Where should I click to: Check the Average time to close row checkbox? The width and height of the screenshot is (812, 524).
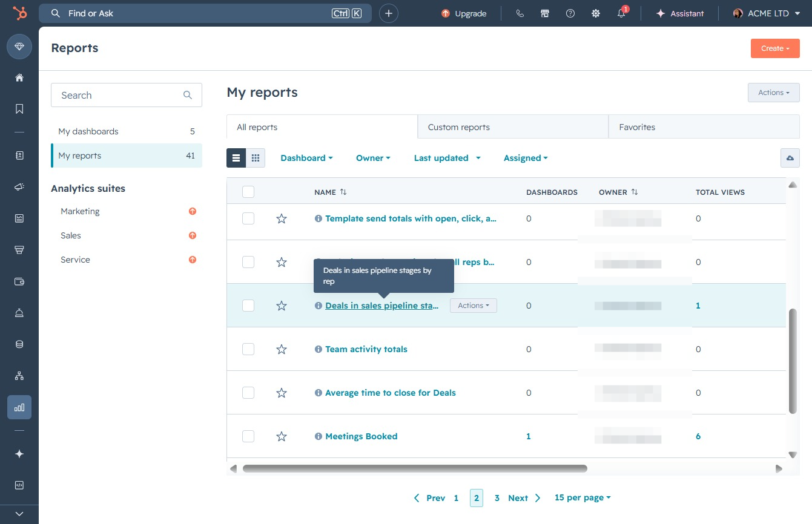click(x=248, y=393)
